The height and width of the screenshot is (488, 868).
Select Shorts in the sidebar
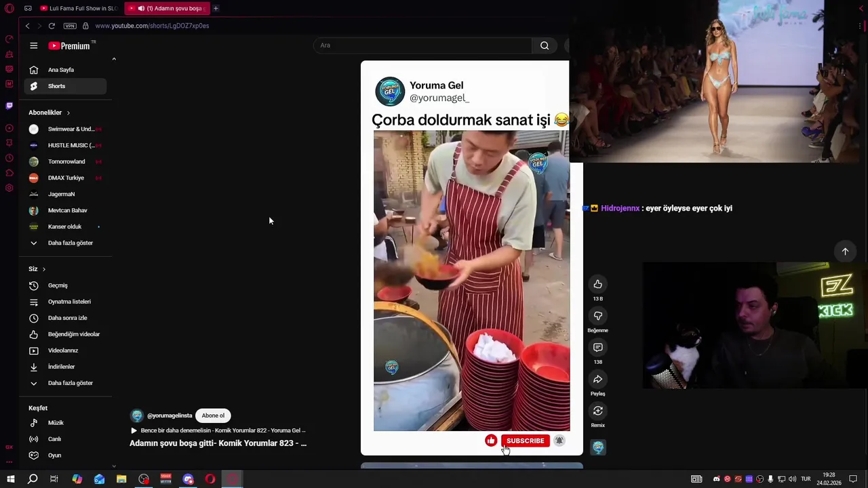(x=66, y=86)
